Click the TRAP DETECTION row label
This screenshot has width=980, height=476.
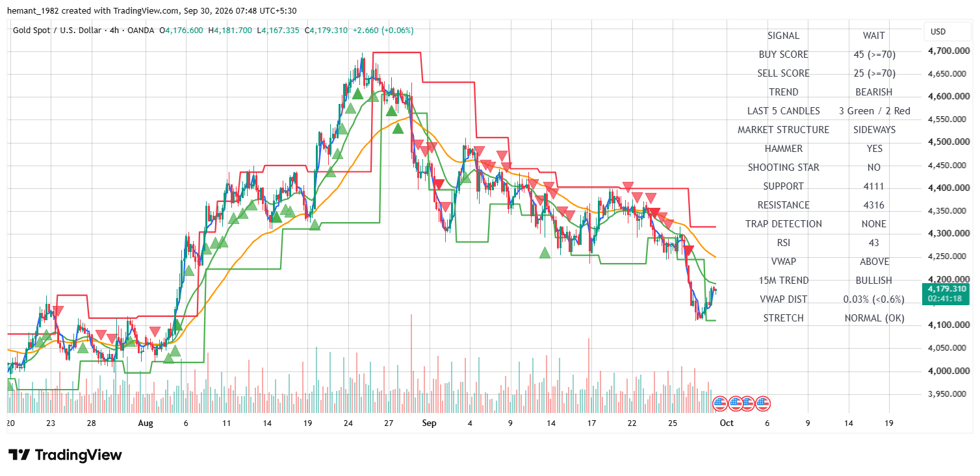pyautogui.click(x=784, y=224)
